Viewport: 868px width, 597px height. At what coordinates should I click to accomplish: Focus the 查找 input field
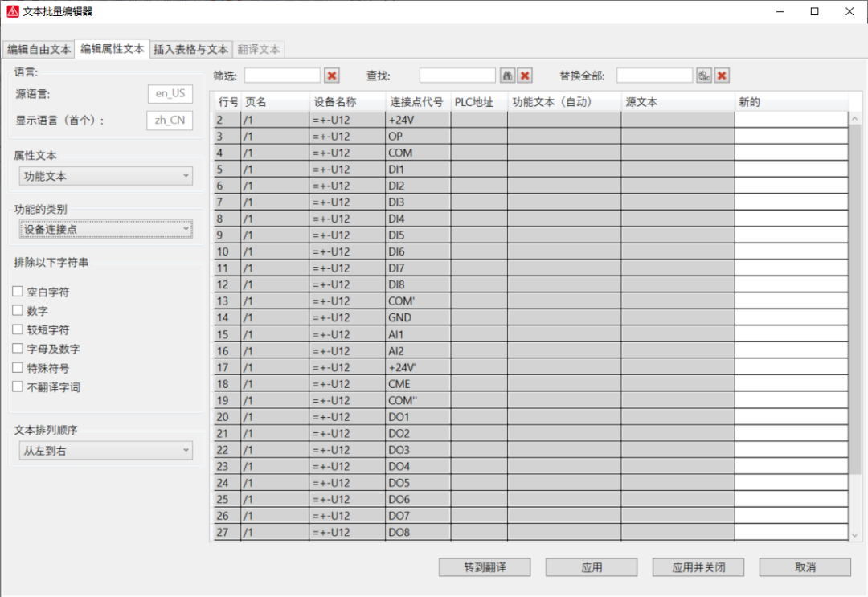[457, 76]
